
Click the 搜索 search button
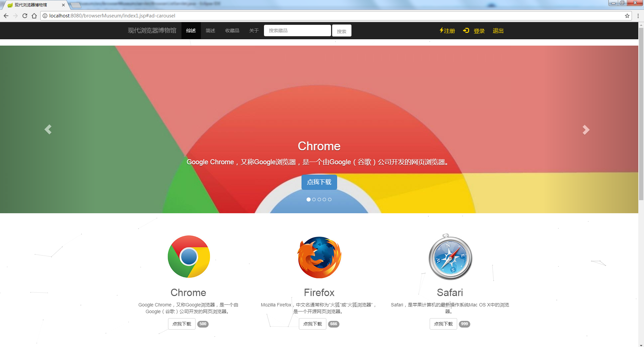click(341, 31)
